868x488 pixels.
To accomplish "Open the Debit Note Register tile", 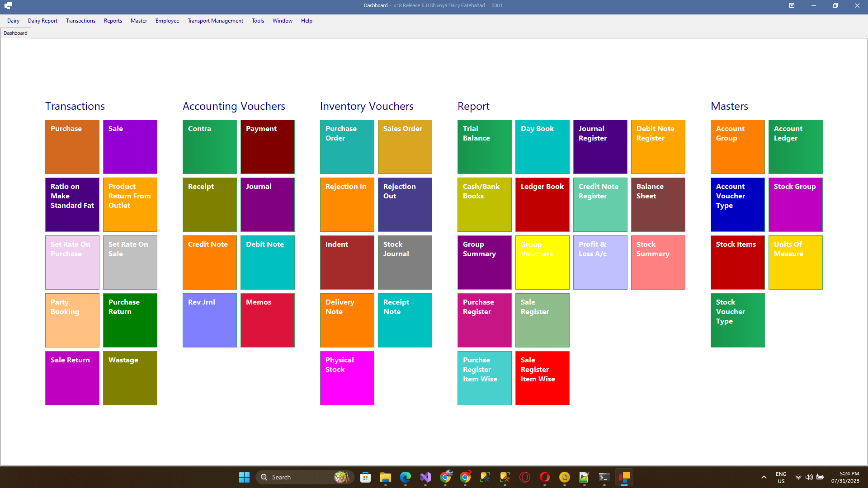I will 658,147.
